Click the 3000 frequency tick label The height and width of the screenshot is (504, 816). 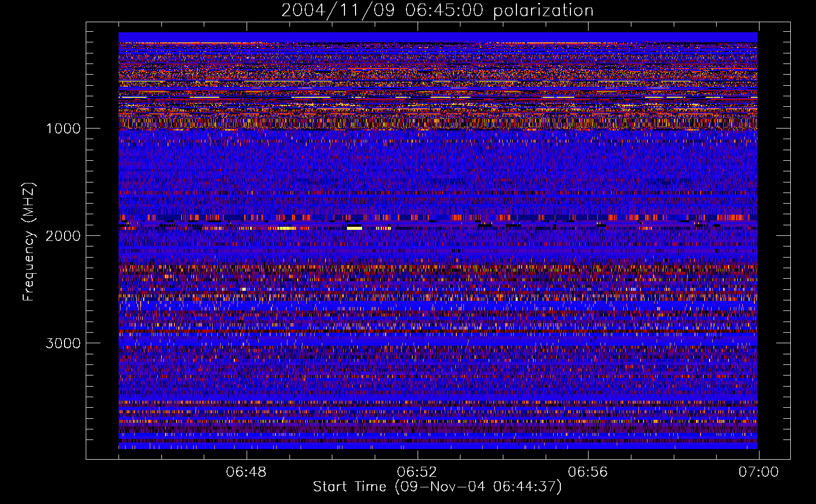(64, 343)
